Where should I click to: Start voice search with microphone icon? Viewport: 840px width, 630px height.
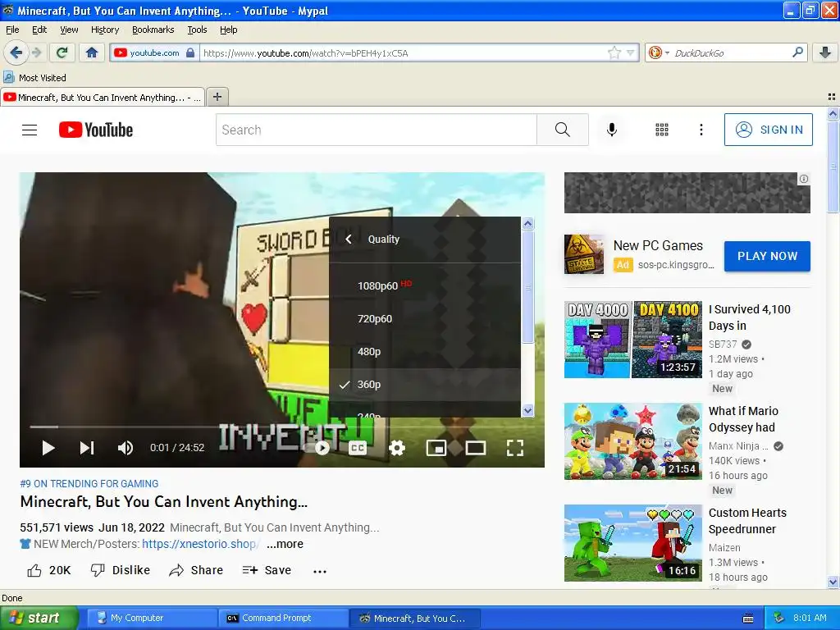tap(612, 130)
